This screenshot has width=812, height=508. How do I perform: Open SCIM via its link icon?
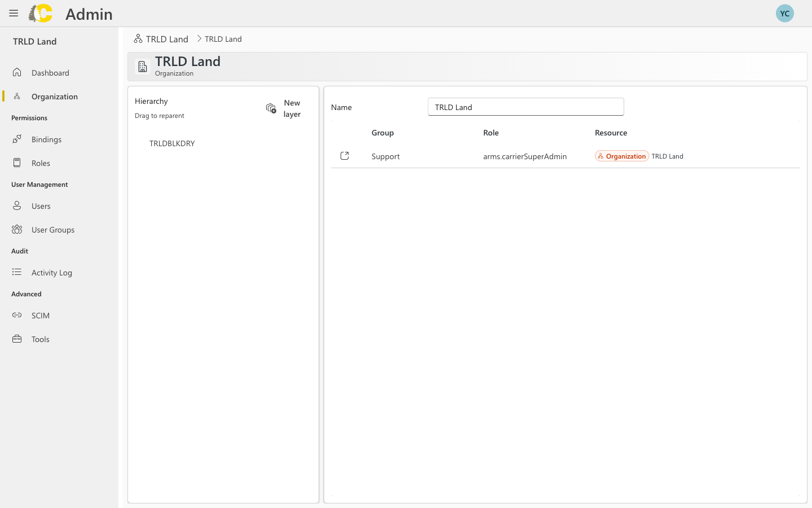tap(17, 315)
